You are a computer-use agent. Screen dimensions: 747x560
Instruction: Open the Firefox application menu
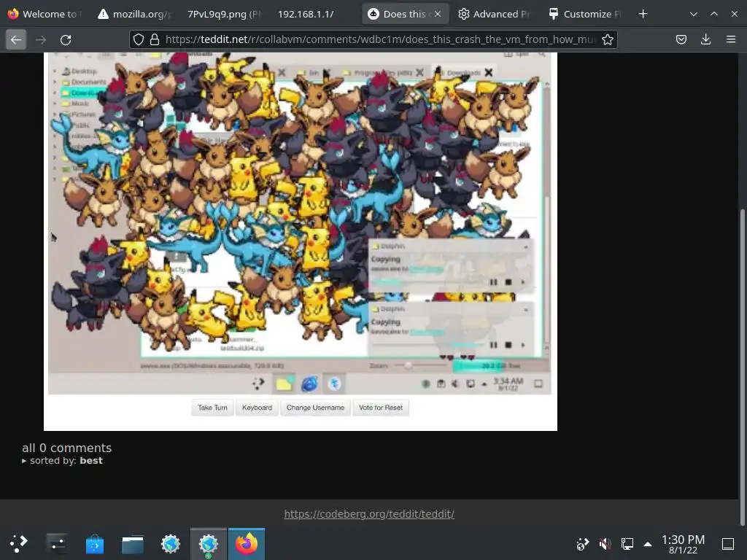click(731, 39)
